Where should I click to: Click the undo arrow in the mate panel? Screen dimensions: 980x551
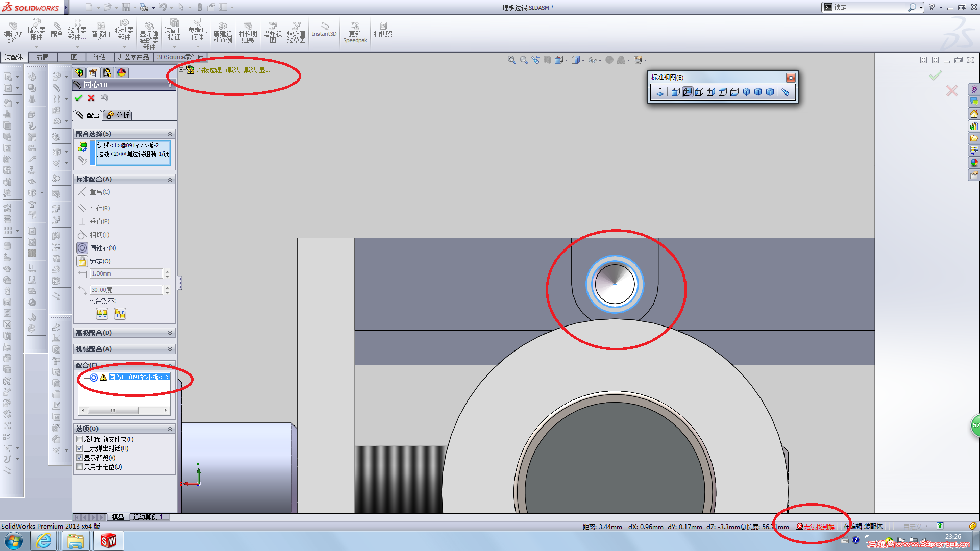(104, 98)
